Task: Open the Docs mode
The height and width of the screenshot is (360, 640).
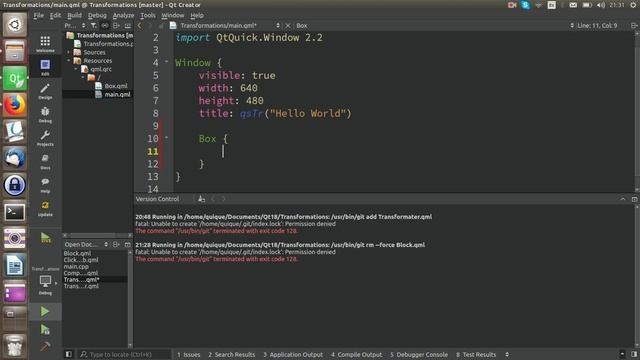Action: coord(45,161)
